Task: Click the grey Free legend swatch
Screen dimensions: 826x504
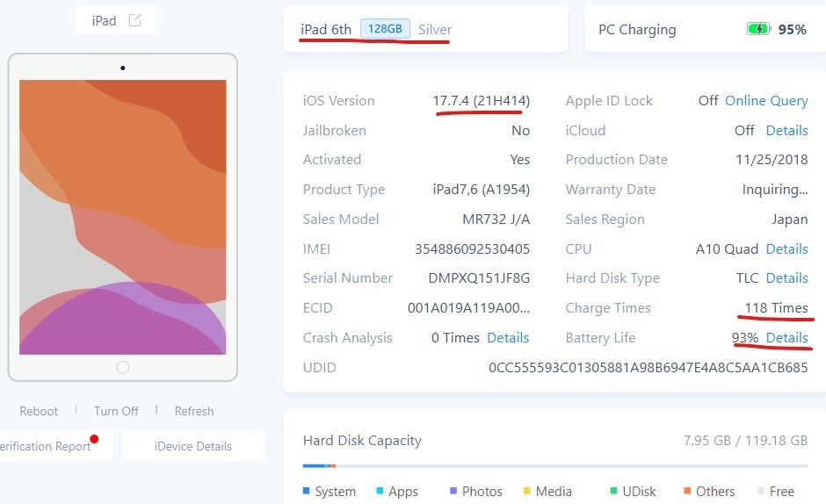Action: 761,491
